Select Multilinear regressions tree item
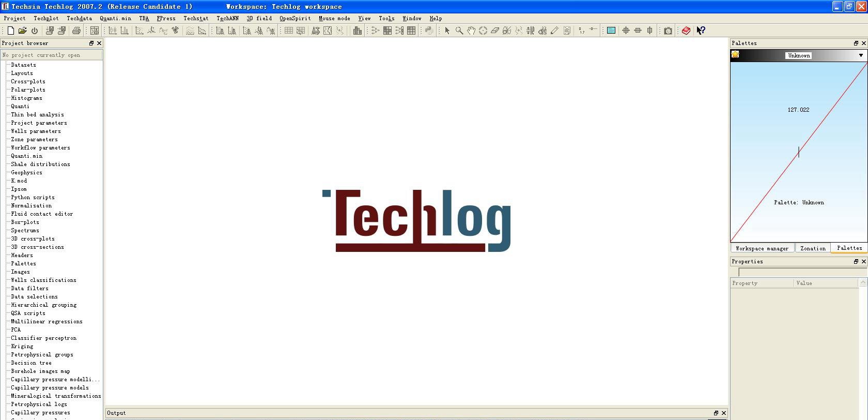 (47, 322)
